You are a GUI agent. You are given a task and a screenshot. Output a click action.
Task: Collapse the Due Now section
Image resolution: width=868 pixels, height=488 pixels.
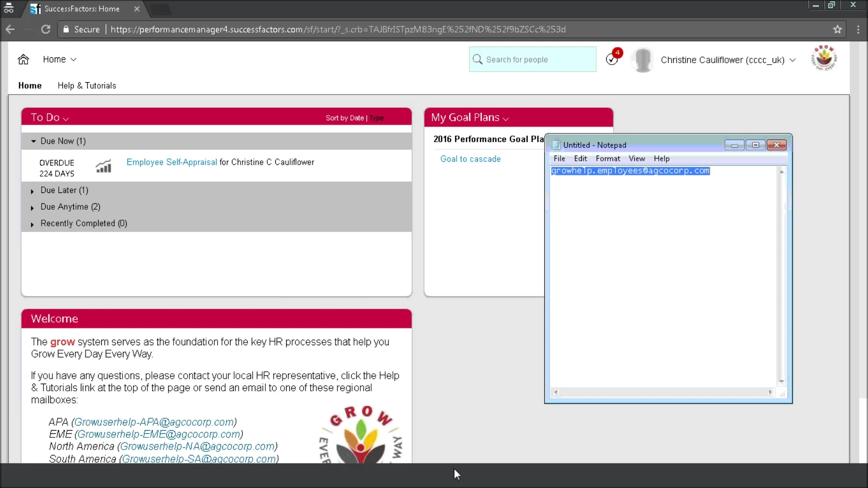33,141
